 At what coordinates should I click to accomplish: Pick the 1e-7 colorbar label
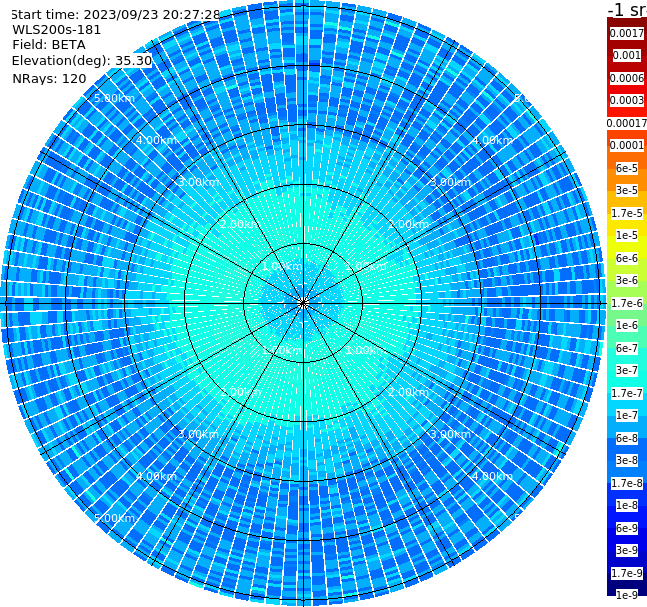627,415
